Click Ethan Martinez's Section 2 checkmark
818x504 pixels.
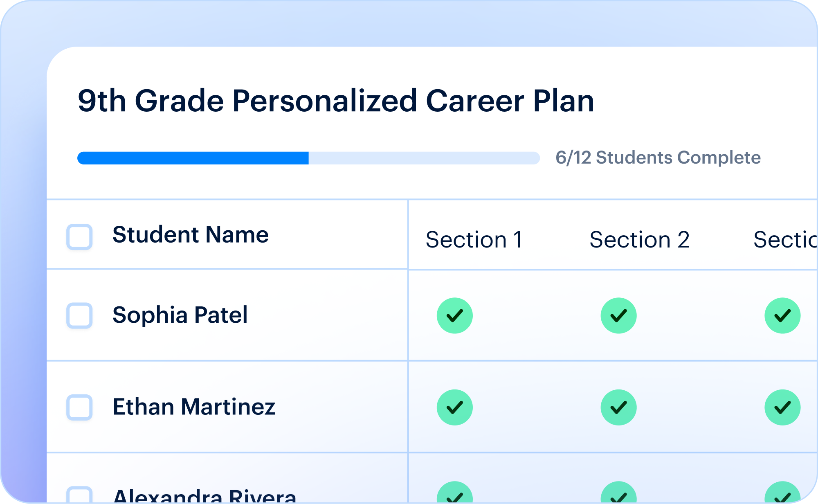[618, 407]
